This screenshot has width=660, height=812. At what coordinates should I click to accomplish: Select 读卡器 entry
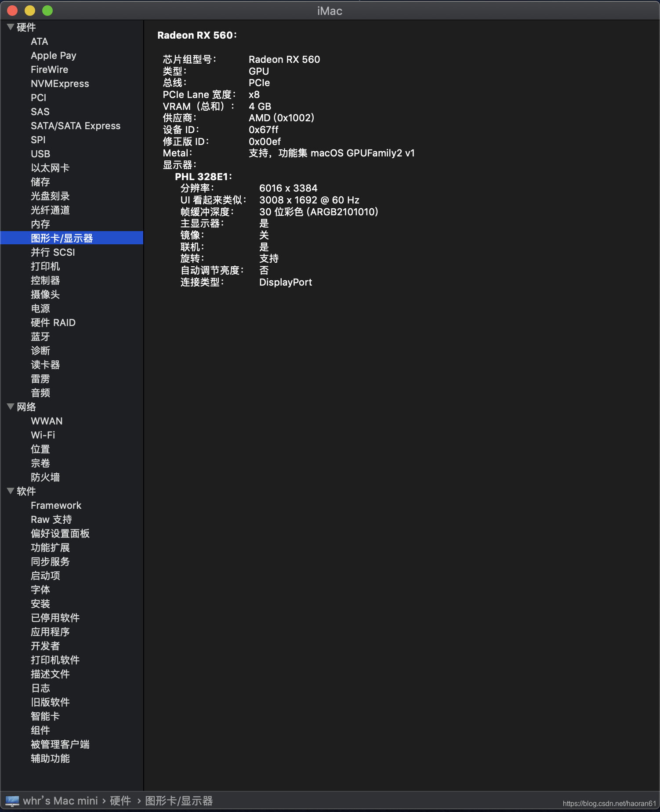(x=45, y=365)
